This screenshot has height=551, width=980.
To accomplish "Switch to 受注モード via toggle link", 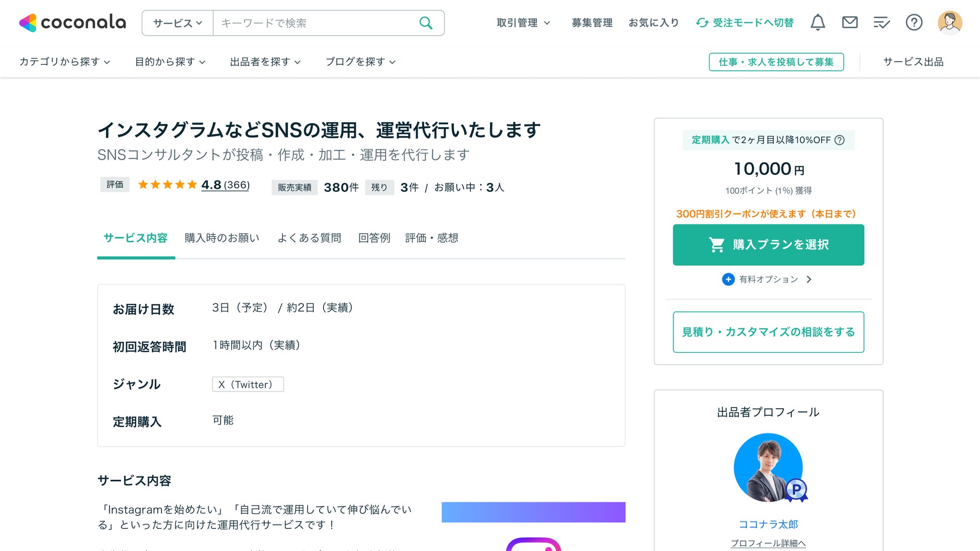I will click(745, 23).
